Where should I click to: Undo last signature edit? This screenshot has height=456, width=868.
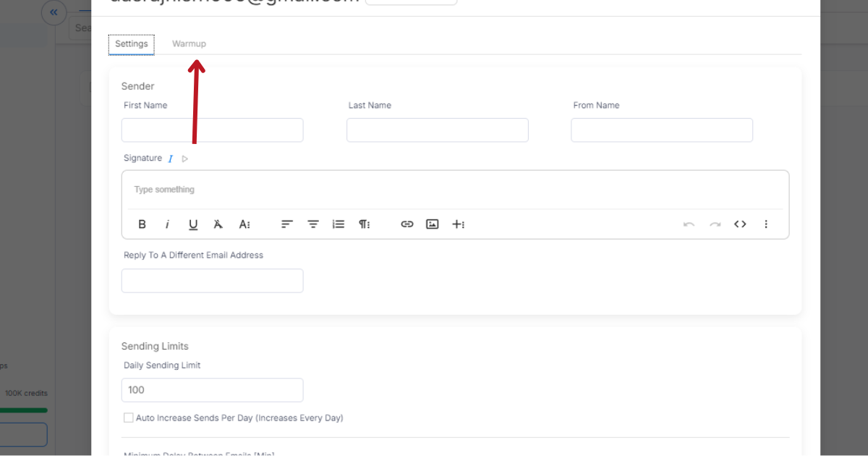pyautogui.click(x=689, y=224)
